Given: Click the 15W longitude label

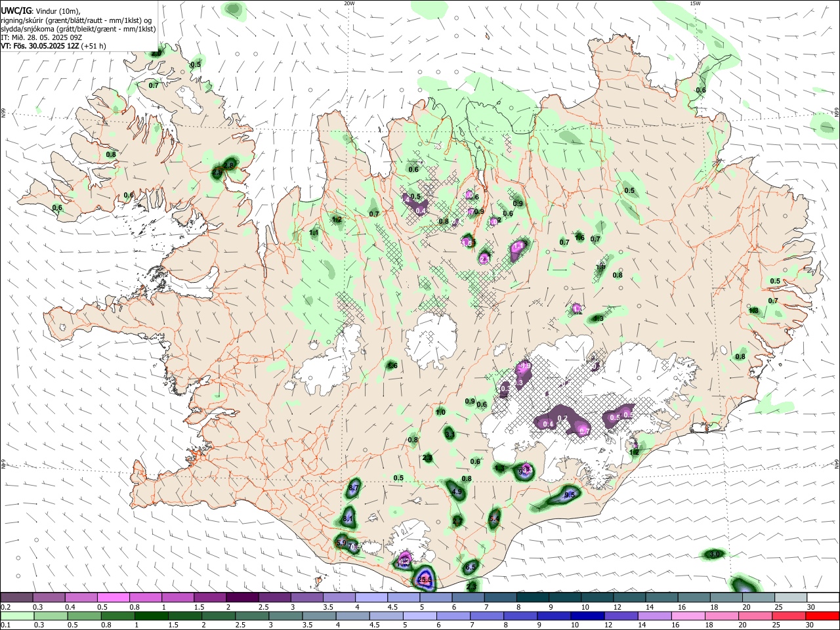Looking at the screenshot, I should pyautogui.click(x=695, y=3).
